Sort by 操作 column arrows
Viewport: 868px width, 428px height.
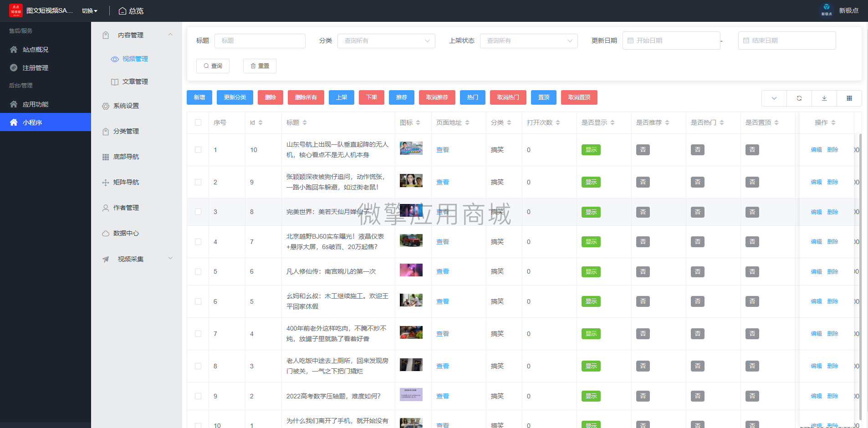833,122
